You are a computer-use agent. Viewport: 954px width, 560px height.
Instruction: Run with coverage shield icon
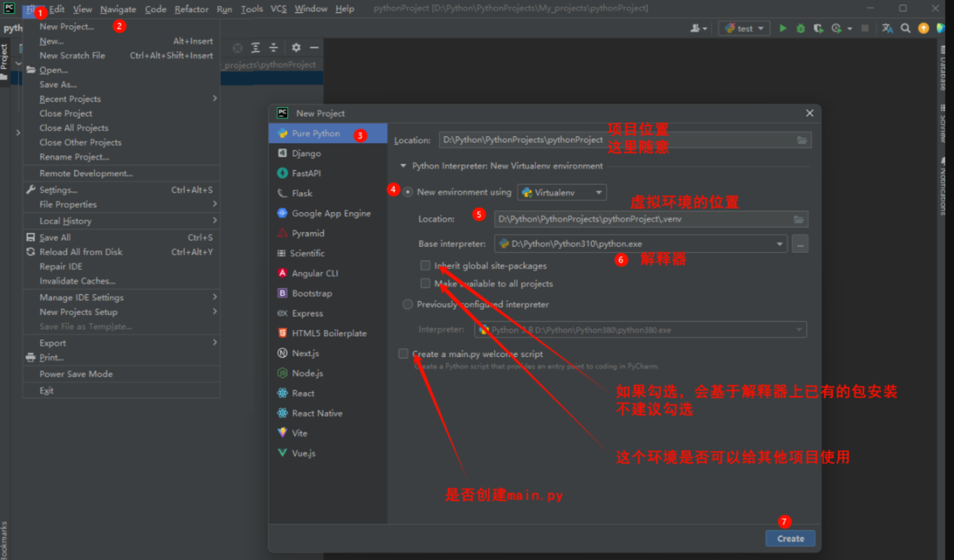(x=818, y=28)
